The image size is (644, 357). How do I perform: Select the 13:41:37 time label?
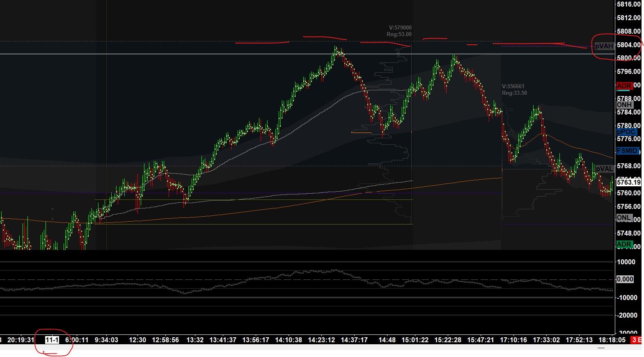tap(223, 340)
